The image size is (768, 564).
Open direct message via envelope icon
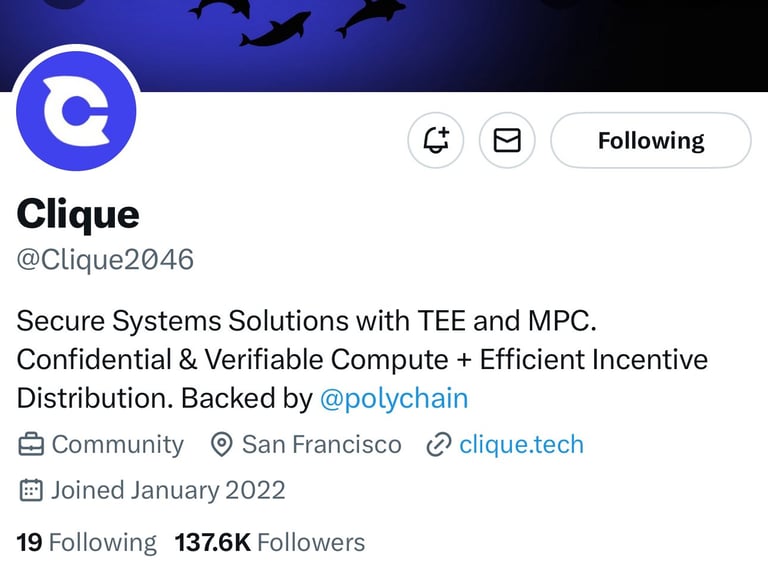click(x=507, y=141)
